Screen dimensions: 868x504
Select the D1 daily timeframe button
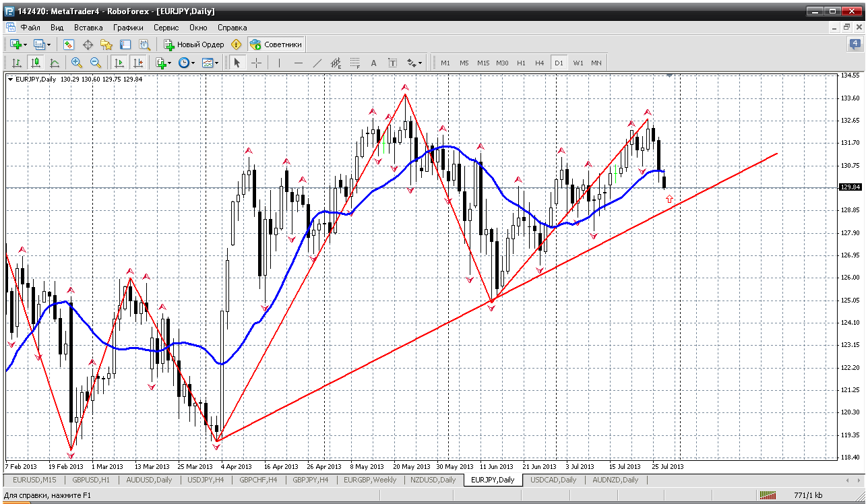tap(559, 63)
